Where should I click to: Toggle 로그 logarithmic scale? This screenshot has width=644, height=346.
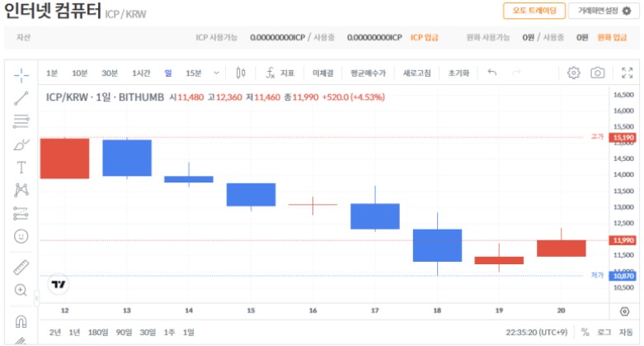604,333
